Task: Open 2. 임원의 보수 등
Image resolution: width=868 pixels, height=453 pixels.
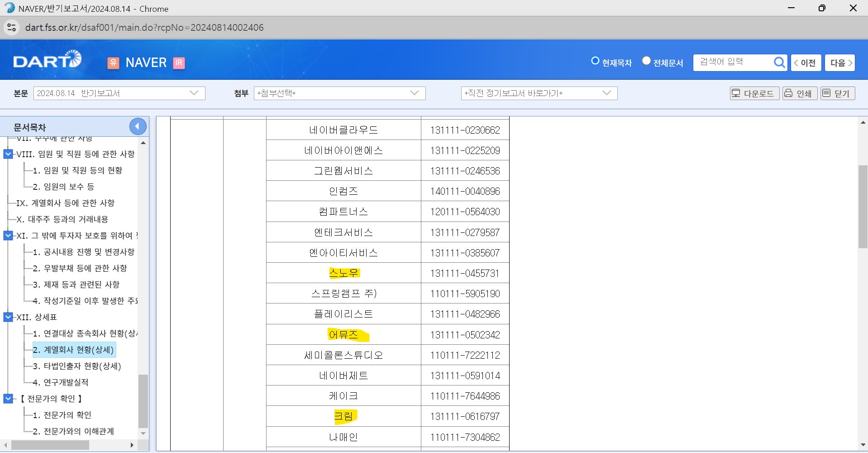Action: [63, 187]
